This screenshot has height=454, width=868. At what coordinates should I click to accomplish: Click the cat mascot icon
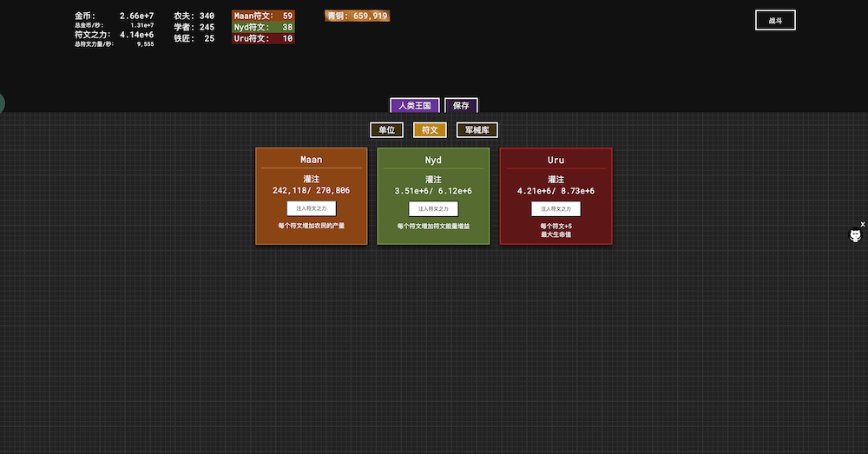coord(855,235)
